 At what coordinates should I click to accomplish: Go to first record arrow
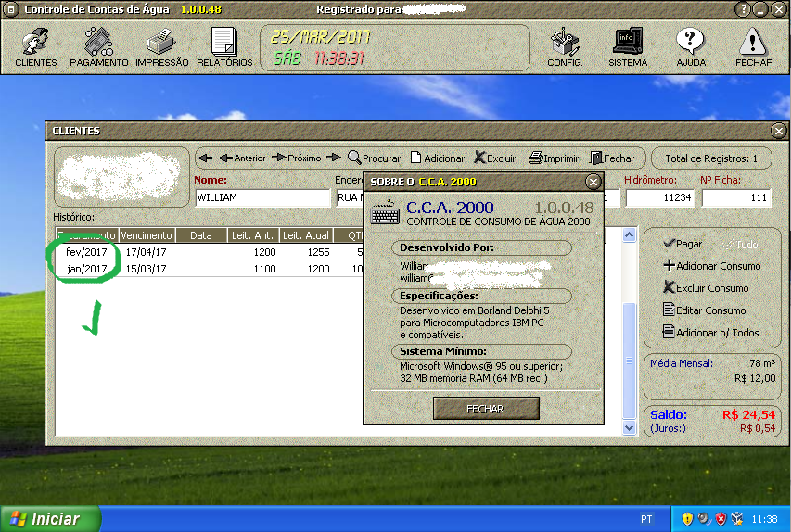tap(205, 158)
